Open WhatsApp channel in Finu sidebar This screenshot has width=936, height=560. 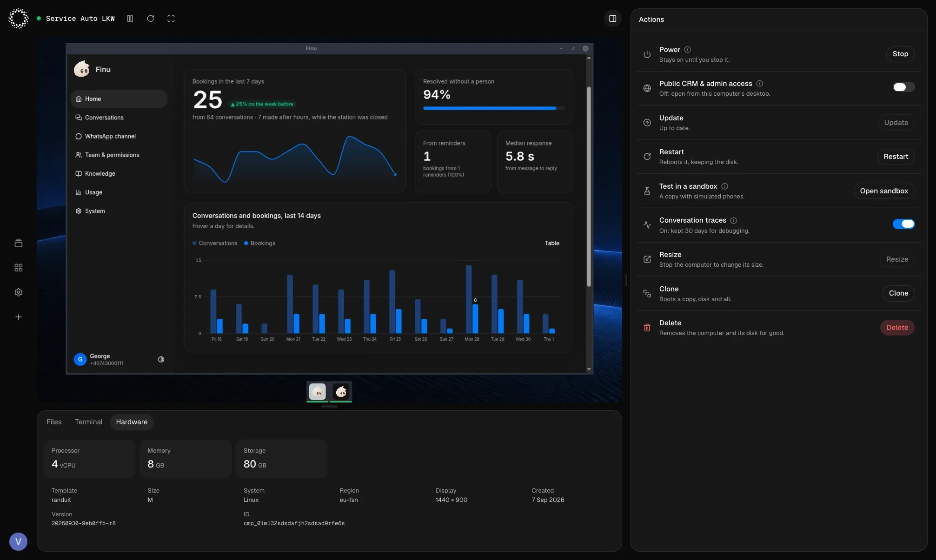pyautogui.click(x=119, y=136)
